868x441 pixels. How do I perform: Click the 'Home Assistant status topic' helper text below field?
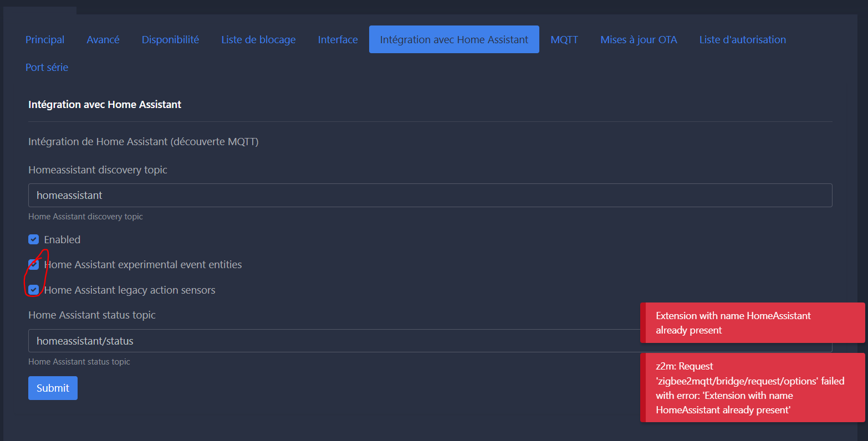tap(79, 362)
